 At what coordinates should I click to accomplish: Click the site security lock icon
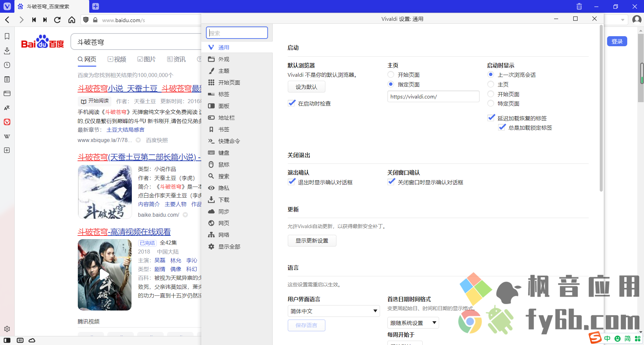95,20
